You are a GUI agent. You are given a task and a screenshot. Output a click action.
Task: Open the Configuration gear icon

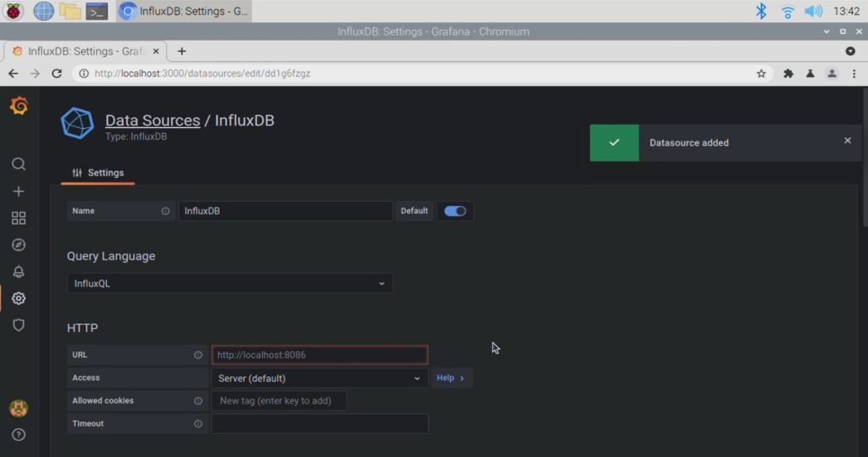tap(19, 298)
